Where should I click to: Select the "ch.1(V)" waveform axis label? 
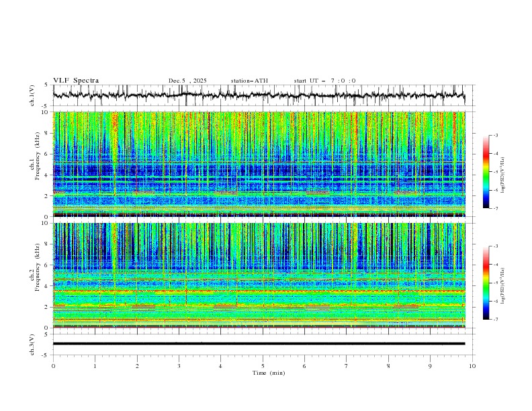(x=32, y=95)
